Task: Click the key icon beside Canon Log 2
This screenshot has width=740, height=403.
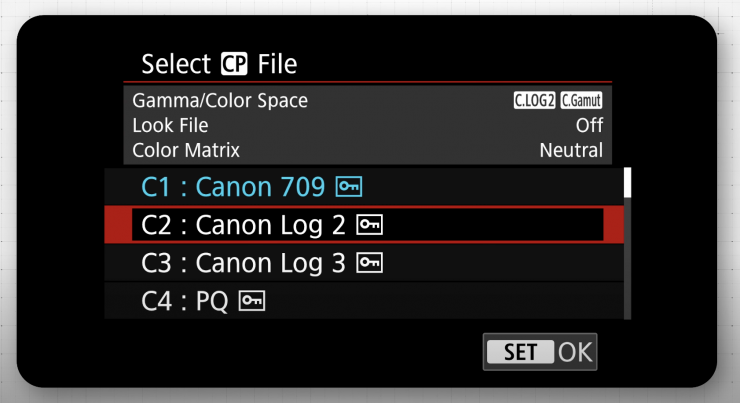Action: [x=368, y=225]
